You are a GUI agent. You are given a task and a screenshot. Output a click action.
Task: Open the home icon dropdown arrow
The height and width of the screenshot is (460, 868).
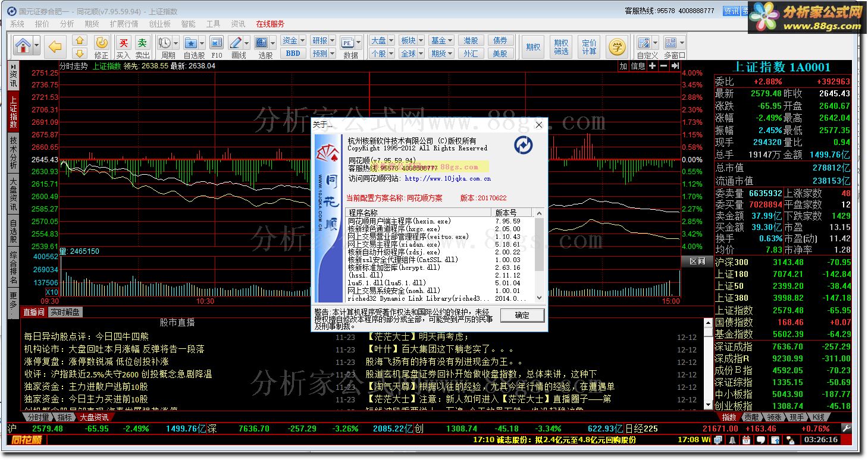coord(37,46)
